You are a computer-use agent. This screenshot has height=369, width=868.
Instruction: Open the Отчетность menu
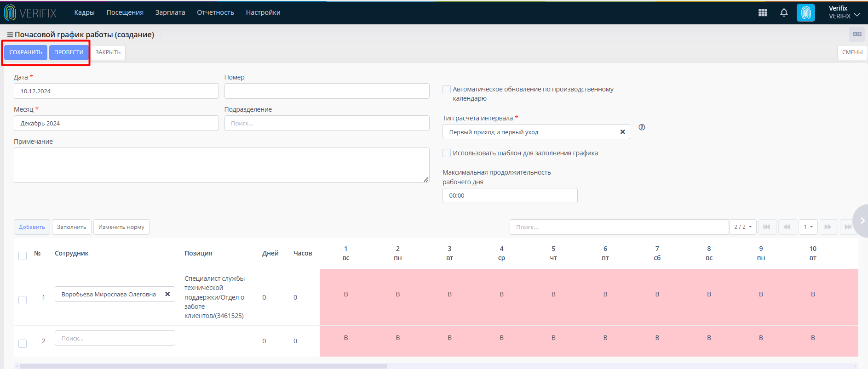coord(216,12)
